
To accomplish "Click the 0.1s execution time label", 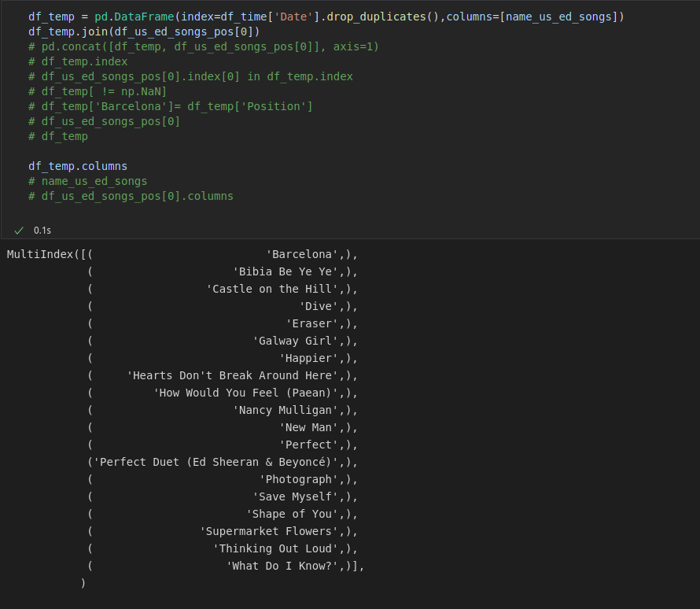I will pos(42,231).
